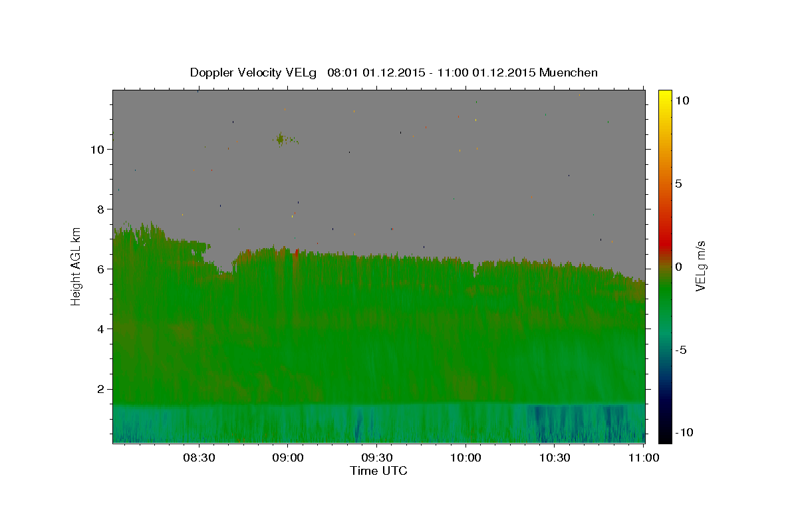Click the height tick label 4

pyautogui.click(x=101, y=329)
